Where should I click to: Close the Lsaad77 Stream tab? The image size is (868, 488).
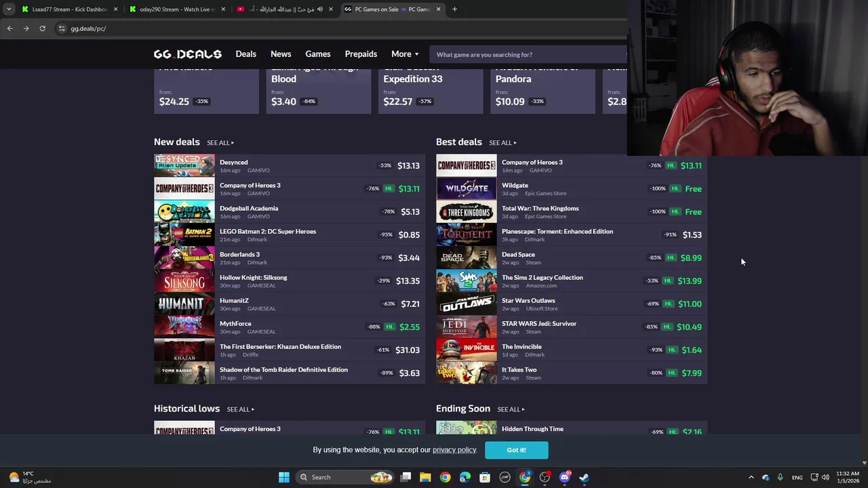click(x=115, y=9)
